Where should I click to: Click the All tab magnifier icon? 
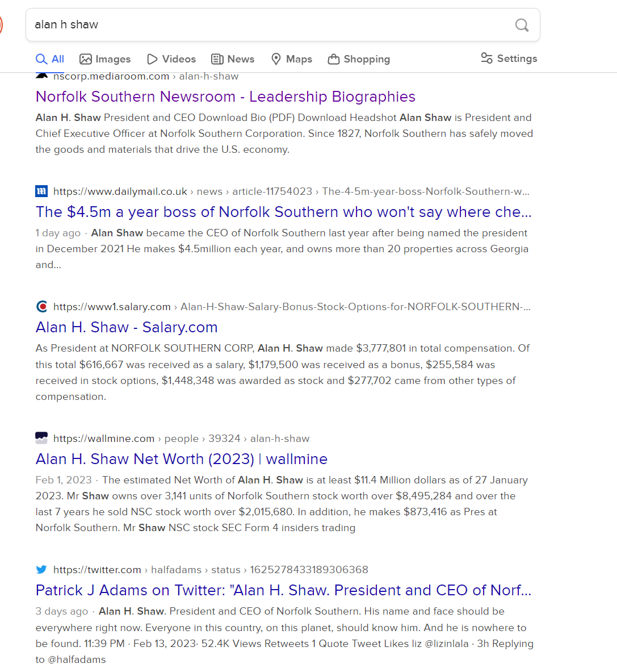coord(41,59)
